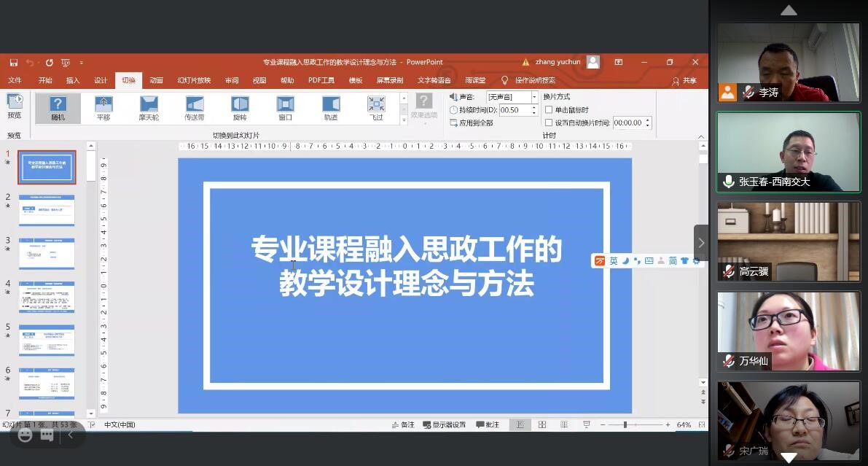The height and width of the screenshot is (466, 868).
Task: Apply the 旋转 transition
Action: pyautogui.click(x=240, y=108)
